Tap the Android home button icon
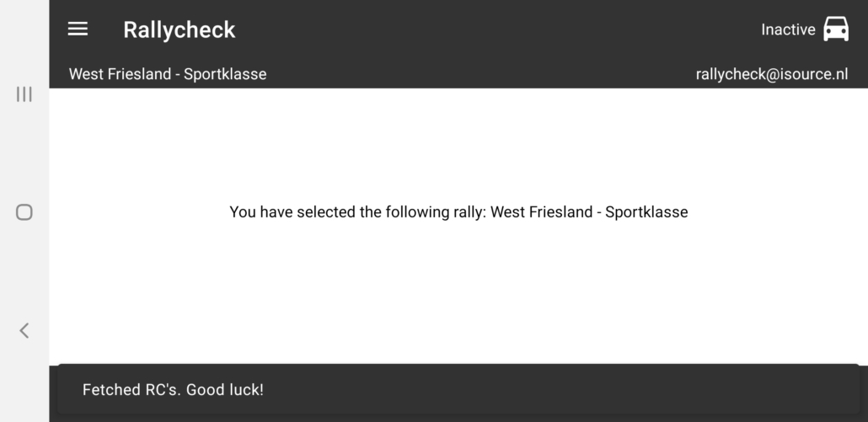 pos(24,212)
